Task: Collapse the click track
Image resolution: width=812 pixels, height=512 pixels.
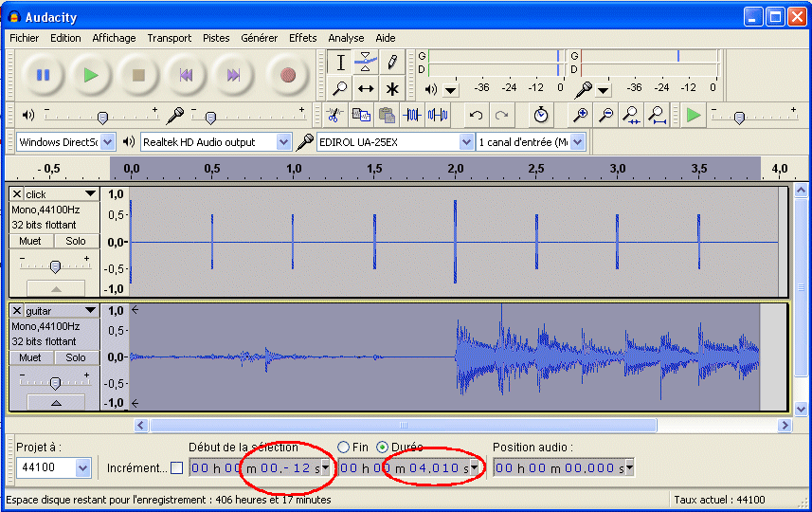Action: (x=56, y=288)
